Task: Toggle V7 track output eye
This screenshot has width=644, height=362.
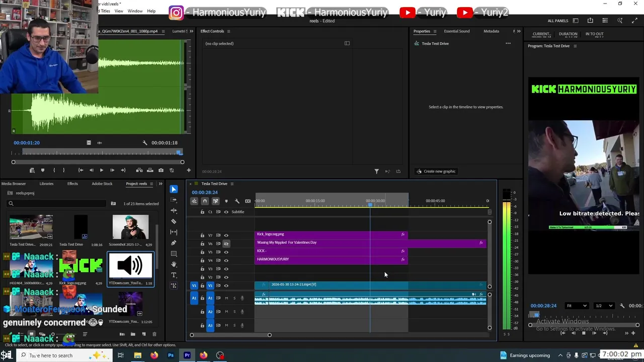Action: [226, 235]
